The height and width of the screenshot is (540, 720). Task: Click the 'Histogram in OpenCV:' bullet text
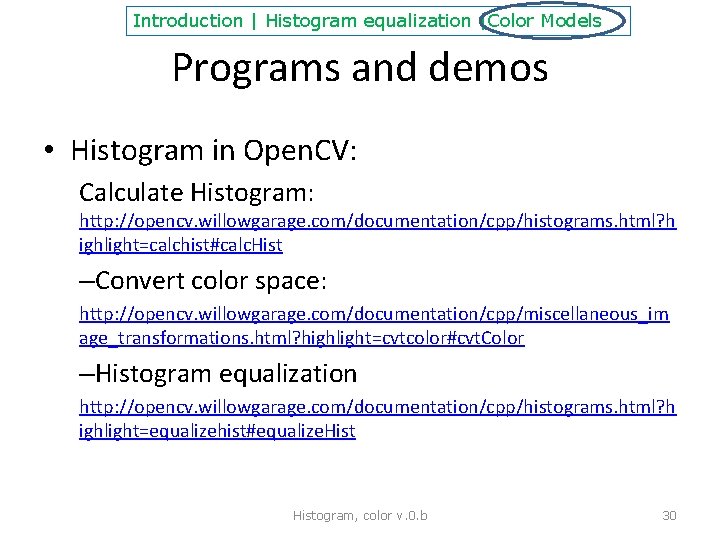pyautogui.click(x=214, y=151)
